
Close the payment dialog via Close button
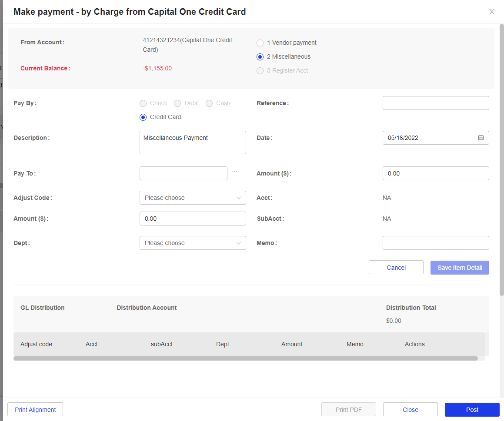coord(411,409)
